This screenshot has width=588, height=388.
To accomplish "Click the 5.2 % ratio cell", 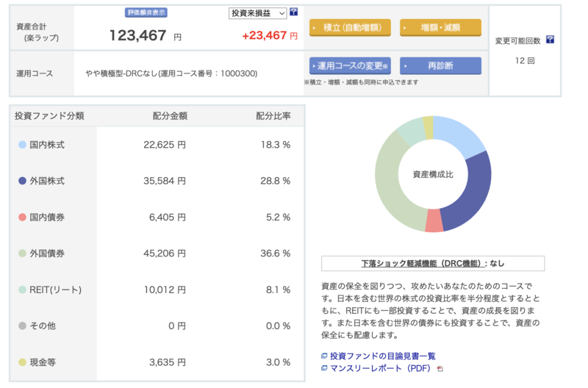I will point(279,217).
